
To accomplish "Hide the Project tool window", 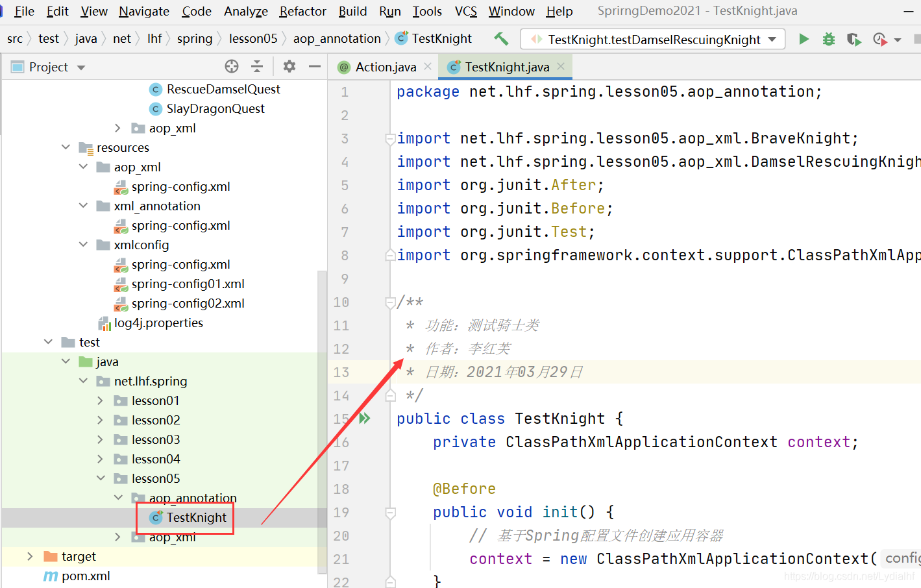I will pyautogui.click(x=315, y=66).
